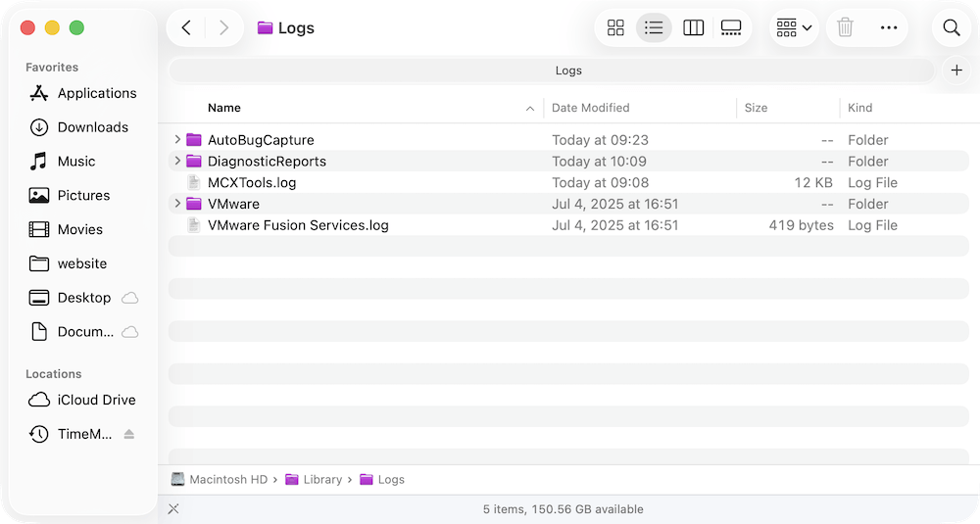The height and width of the screenshot is (524, 980).
Task: Click the Downloads arrow icon in sidebar
Action: click(x=39, y=127)
